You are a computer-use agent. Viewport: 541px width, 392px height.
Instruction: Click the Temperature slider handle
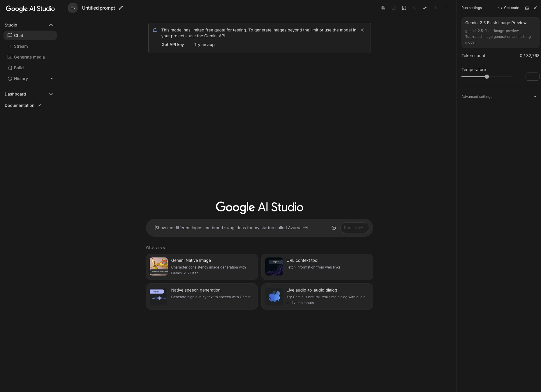pyautogui.click(x=487, y=77)
